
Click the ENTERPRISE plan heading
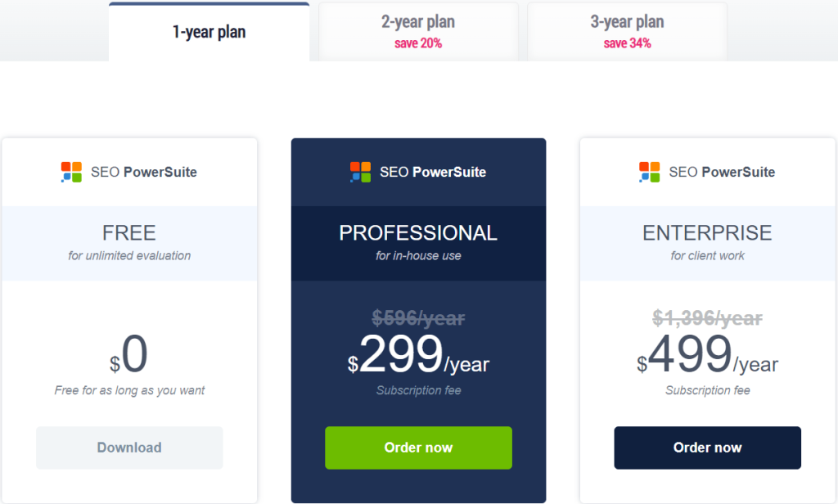pos(708,233)
